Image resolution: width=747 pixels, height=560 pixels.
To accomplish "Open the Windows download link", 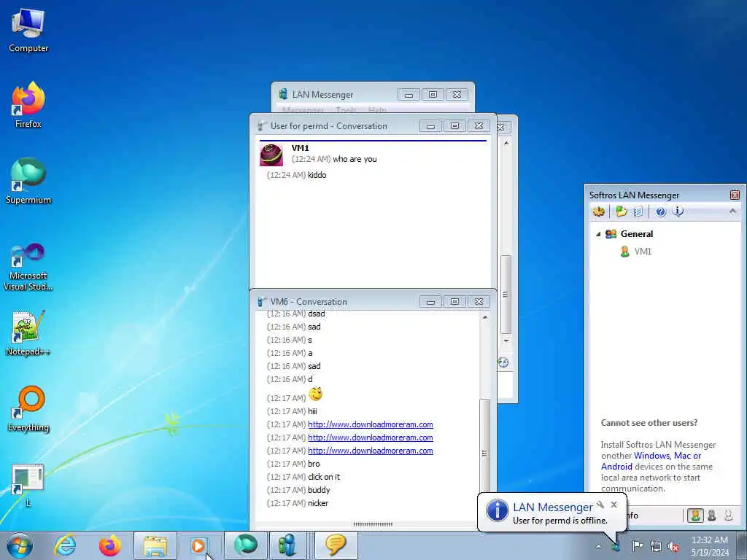I will (651, 456).
